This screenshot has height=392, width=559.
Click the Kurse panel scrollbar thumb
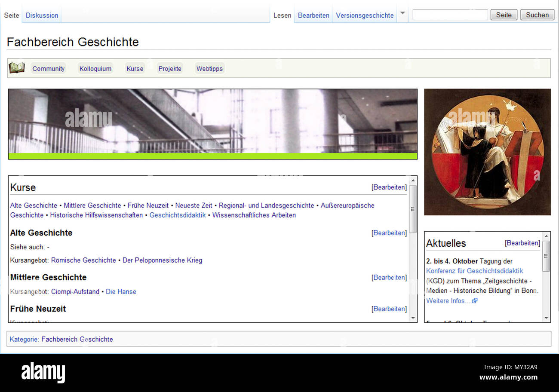click(413, 209)
